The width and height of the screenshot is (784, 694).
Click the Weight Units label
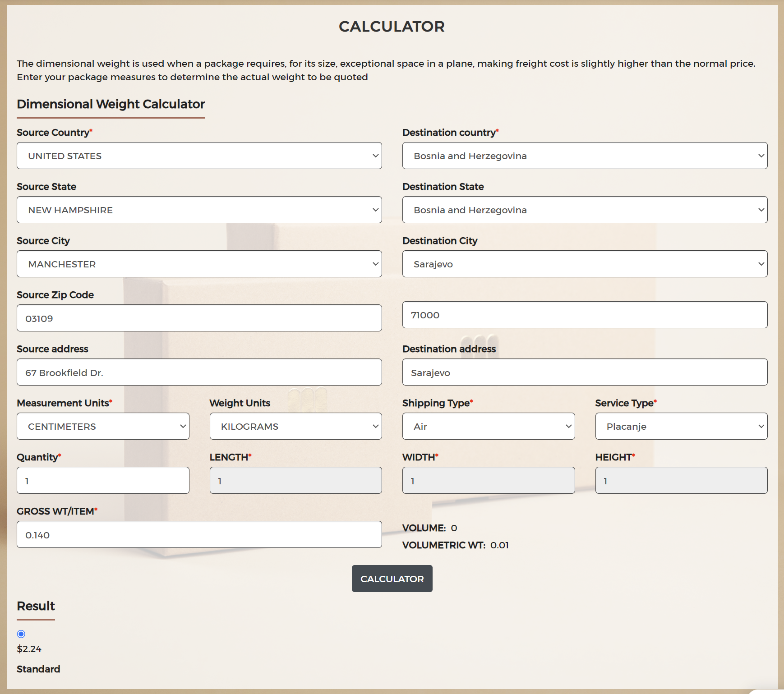pyautogui.click(x=240, y=403)
